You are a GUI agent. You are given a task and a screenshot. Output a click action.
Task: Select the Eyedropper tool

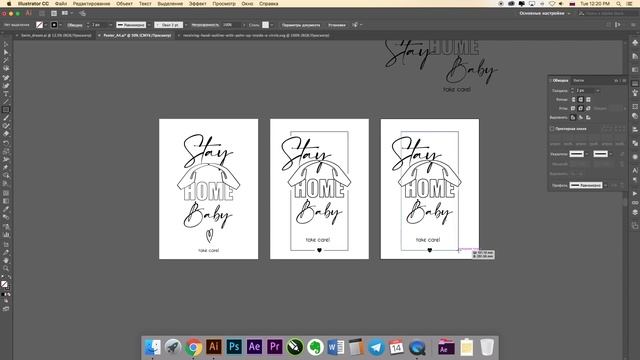click(x=6, y=209)
